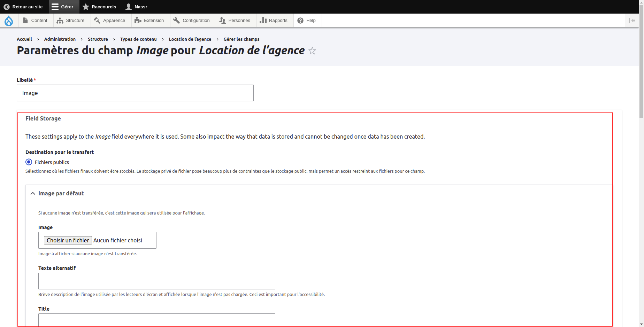
Task: Open the Rapports admin section
Action: 274,21
